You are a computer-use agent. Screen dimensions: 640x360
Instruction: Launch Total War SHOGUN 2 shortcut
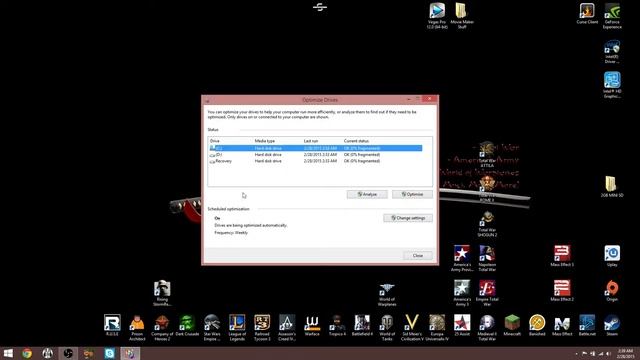pyautogui.click(x=487, y=224)
